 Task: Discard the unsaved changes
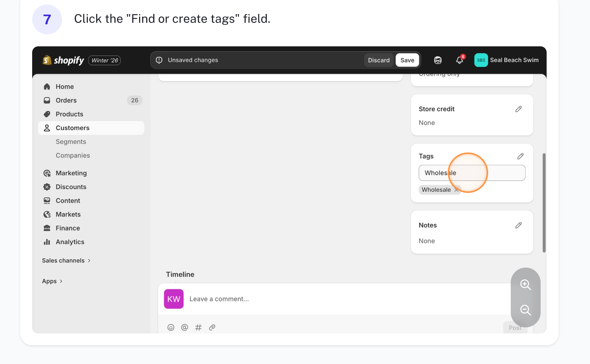378,60
